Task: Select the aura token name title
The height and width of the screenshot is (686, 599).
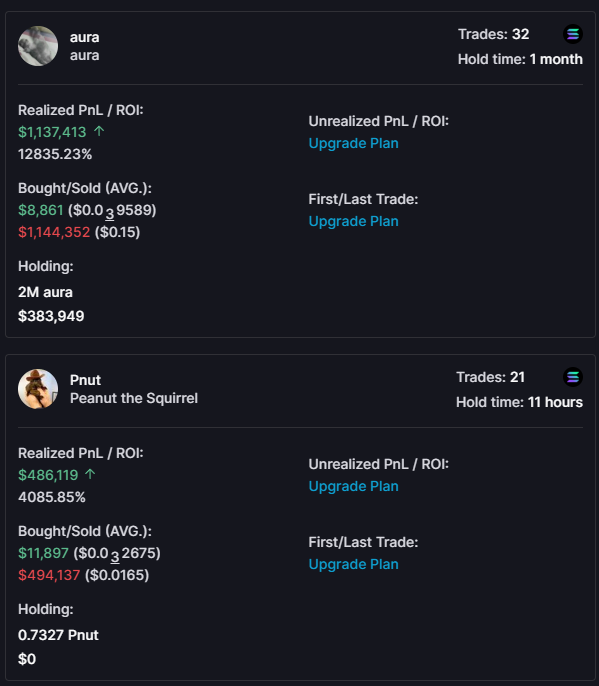Action: [84, 37]
